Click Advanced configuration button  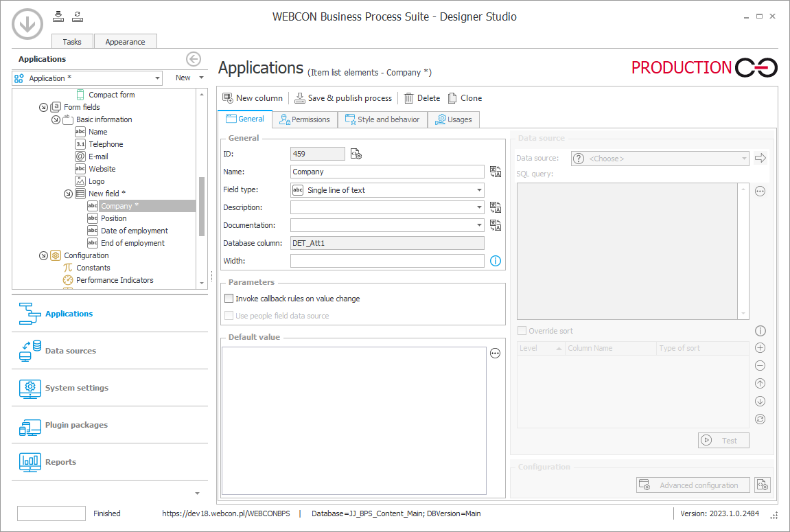click(x=693, y=485)
